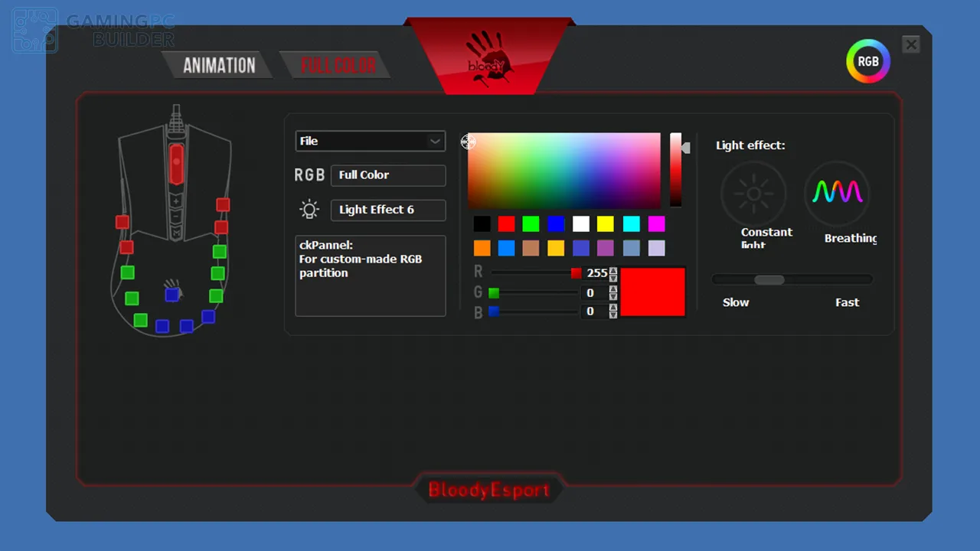Close the Bloody RGB window

tap(910, 44)
